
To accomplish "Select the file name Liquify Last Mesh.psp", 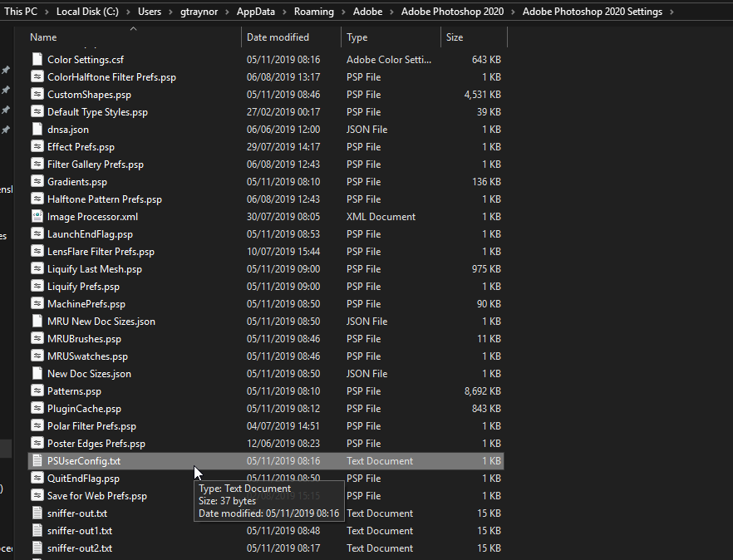I will (95, 268).
